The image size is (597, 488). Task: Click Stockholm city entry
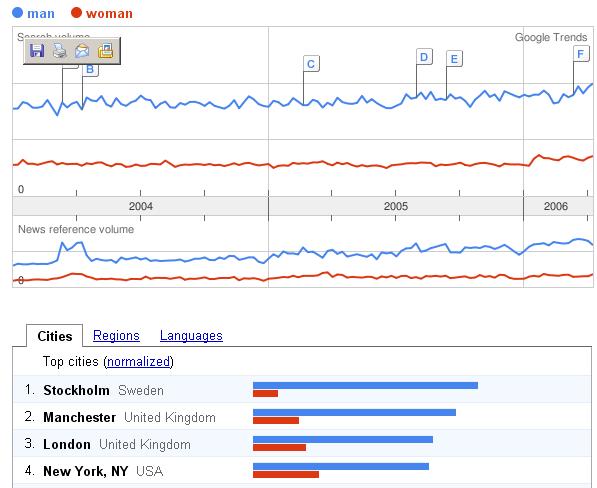tap(77, 391)
